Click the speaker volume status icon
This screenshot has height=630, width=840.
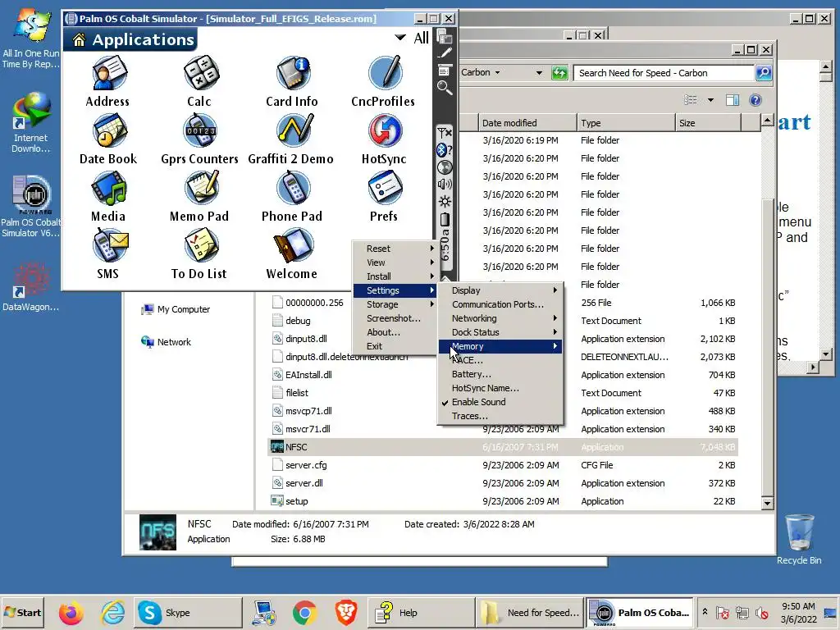pos(444,185)
